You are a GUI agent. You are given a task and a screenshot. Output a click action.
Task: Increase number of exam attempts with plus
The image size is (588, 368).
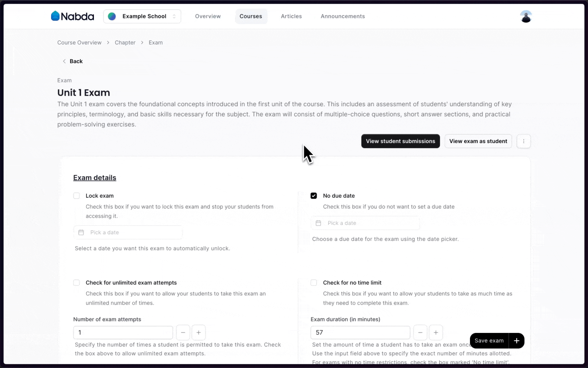[199, 333]
